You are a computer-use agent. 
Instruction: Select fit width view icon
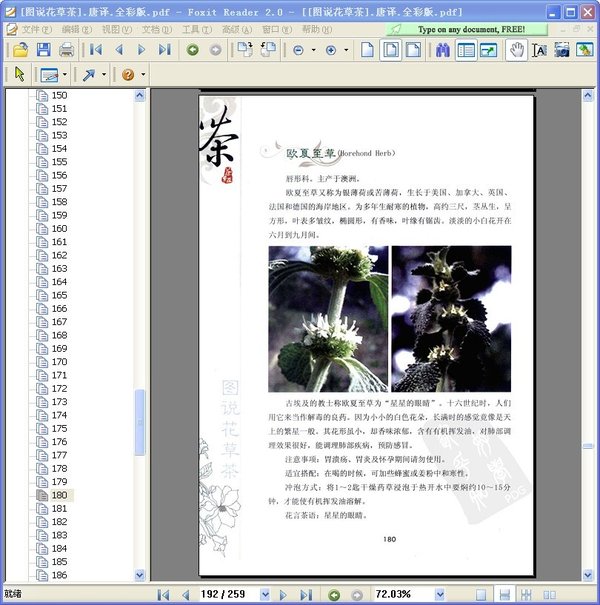[x=413, y=50]
